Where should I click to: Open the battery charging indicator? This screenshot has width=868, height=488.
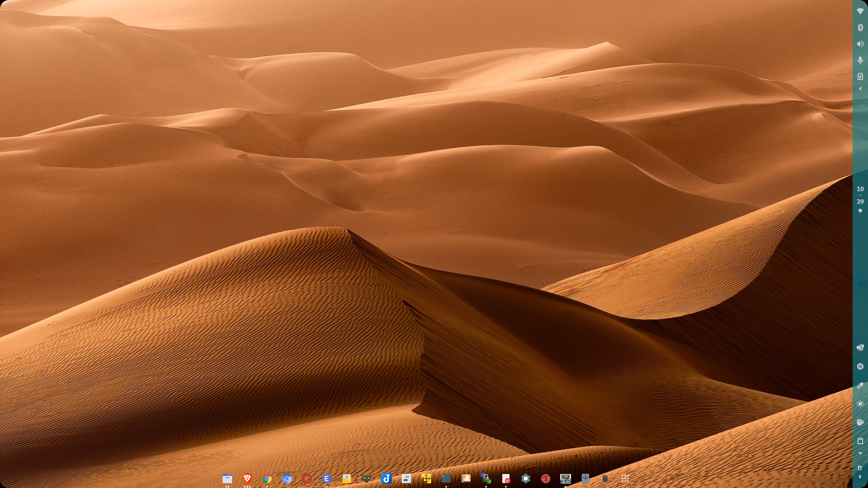coord(860,76)
